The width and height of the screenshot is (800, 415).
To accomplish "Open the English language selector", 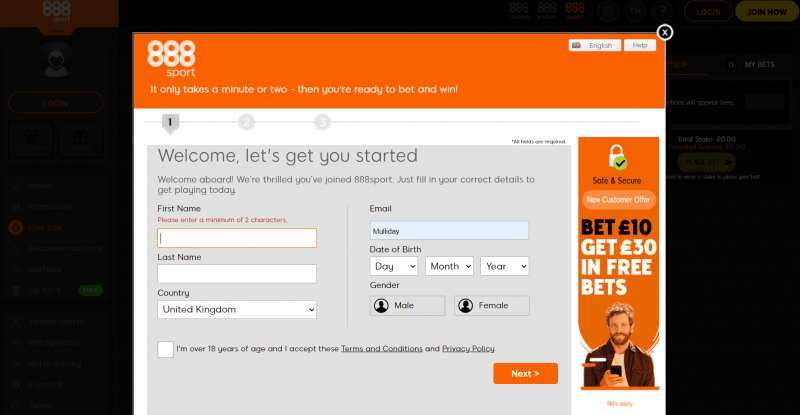I will click(594, 45).
